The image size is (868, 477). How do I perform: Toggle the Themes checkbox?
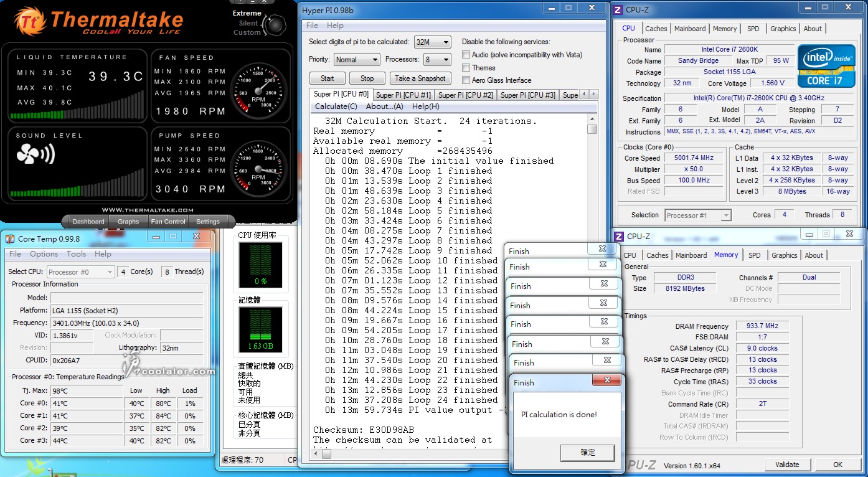[x=466, y=67]
